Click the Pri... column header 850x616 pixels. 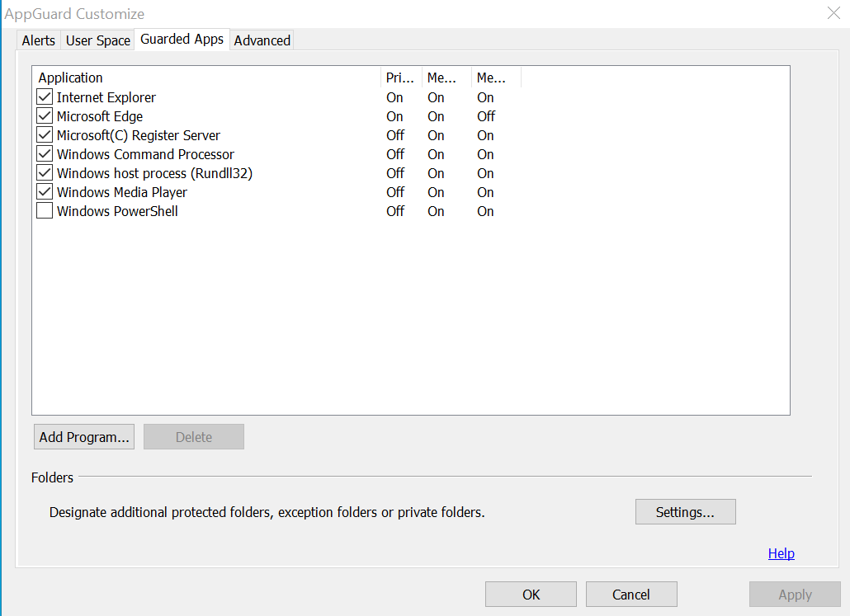[401, 78]
